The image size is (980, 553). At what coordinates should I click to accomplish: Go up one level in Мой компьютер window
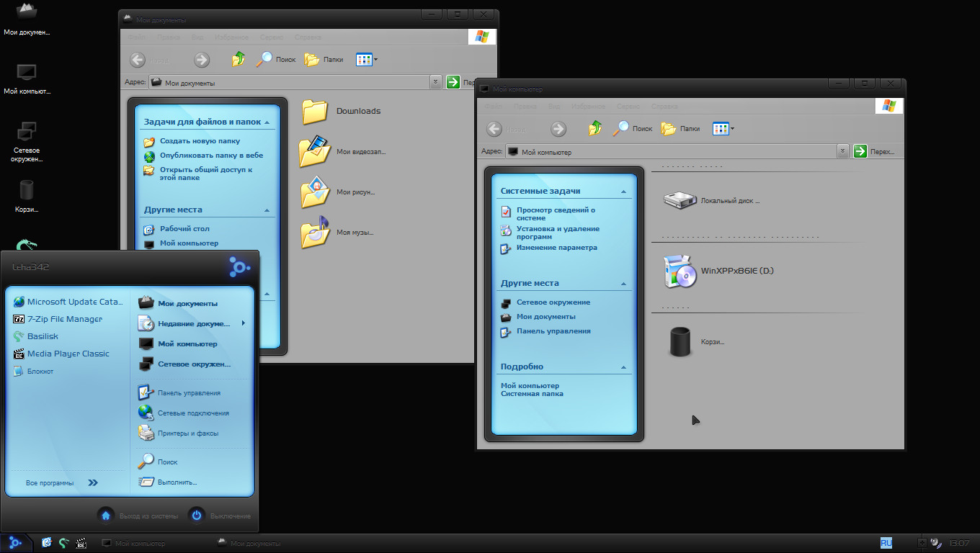(x=595, y=129)
